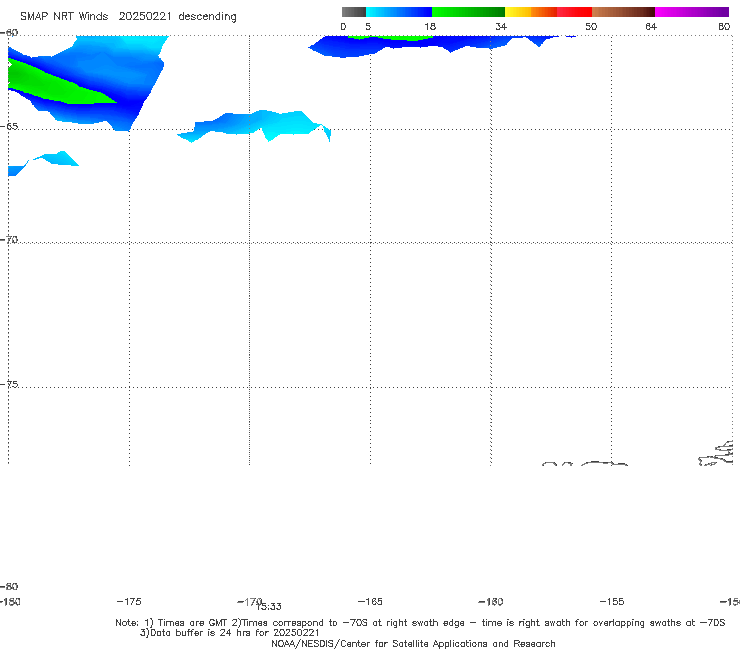Click the color bar label '34'
The image size is (740, 650).
pyautogui.click(x=501, y=26)
